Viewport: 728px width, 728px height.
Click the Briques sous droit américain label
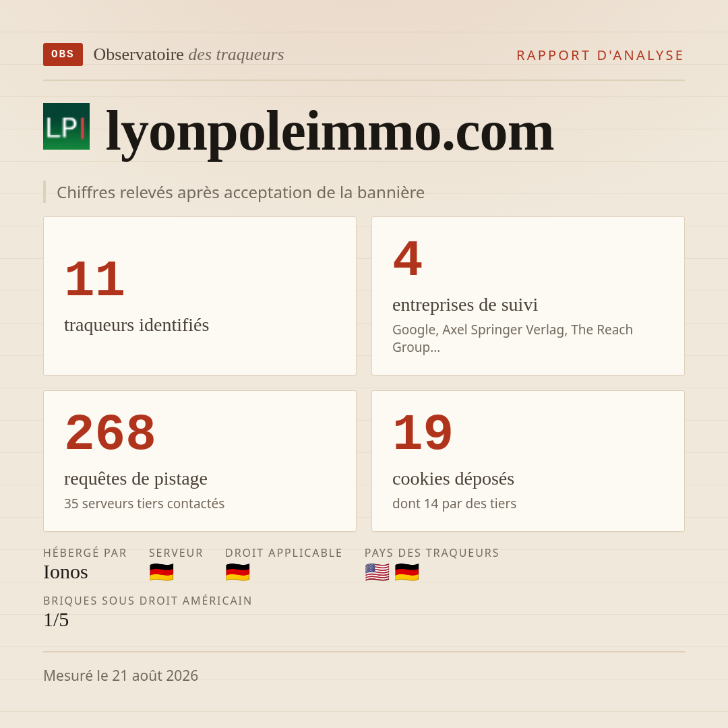pyautogui.click(x=148, y=601)
